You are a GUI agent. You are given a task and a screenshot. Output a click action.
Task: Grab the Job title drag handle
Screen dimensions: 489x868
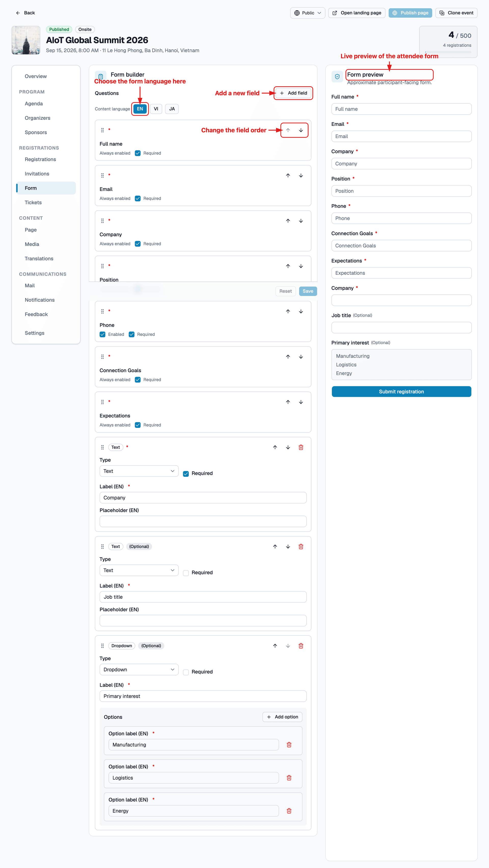[x=102, y=546]
